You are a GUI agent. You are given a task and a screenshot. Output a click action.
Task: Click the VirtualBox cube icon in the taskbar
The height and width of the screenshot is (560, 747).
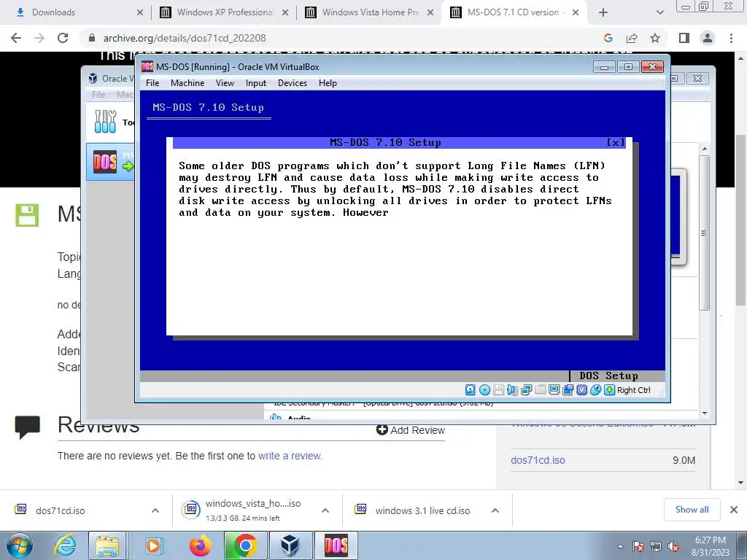click(290, 545)
